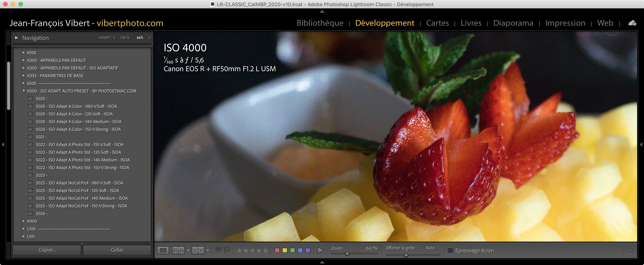Start the impromptu slideshow play button
The image size is (644, 265).
click(x=320, y=250)
